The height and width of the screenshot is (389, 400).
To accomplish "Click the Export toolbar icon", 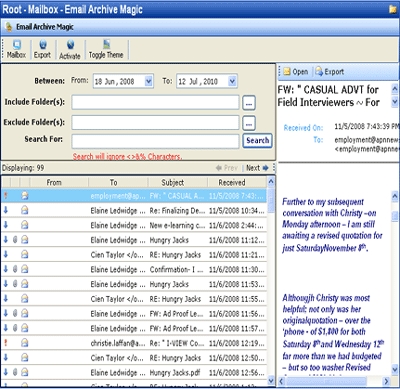I will pos(42,49).
